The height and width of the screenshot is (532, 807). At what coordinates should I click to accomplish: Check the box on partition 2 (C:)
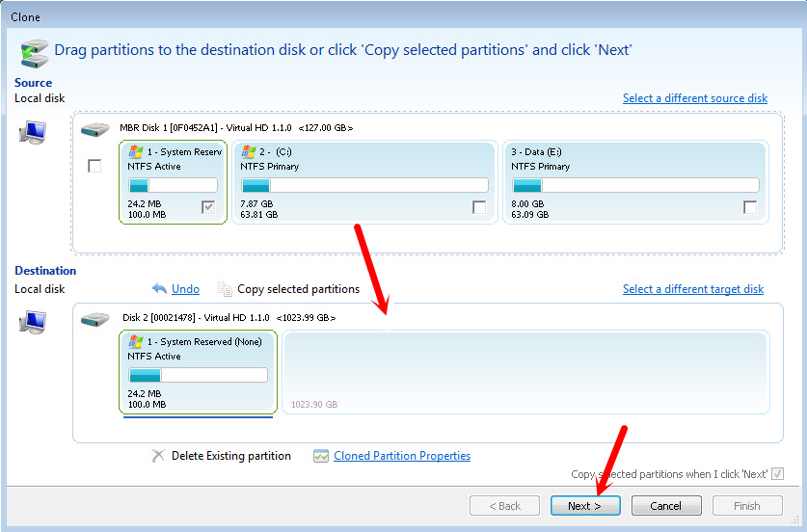[x=479, y=207]
